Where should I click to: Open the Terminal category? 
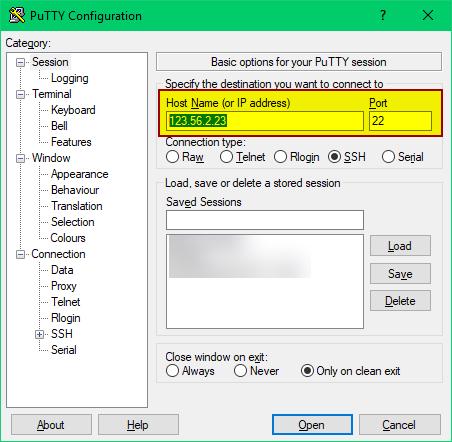click(52, 94)
